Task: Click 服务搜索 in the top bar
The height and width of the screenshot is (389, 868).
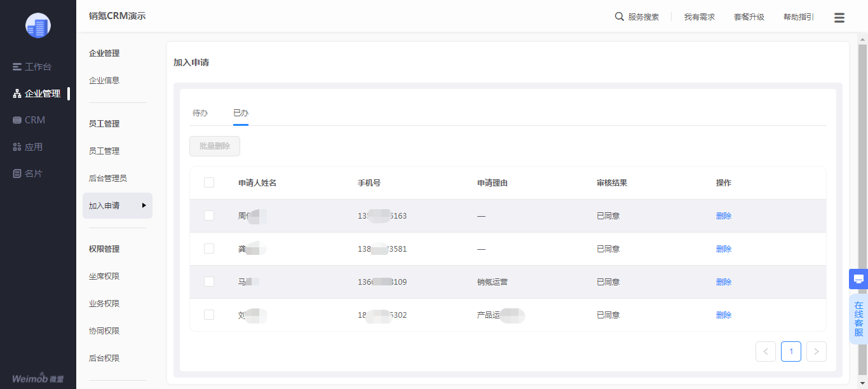Action: pos(644,17)
